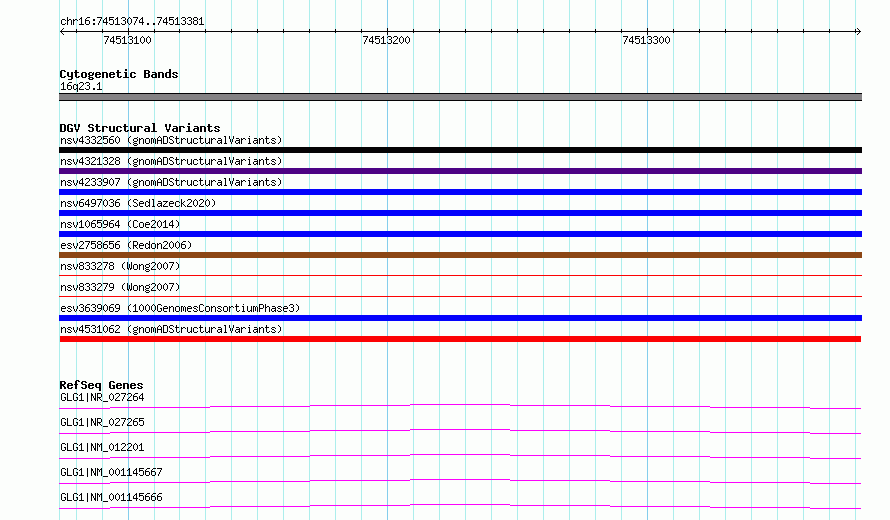Image resolution: width=890 pixels, height=520 pixels.
Task: Click the brown esv2758656 variant bar
Action: tap(460, 255)
